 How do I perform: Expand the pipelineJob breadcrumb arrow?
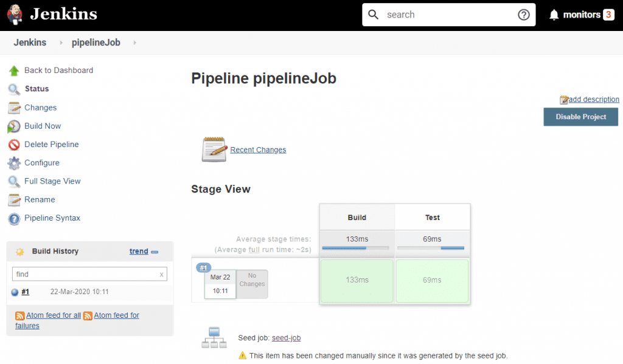click(x=134, y=43)
